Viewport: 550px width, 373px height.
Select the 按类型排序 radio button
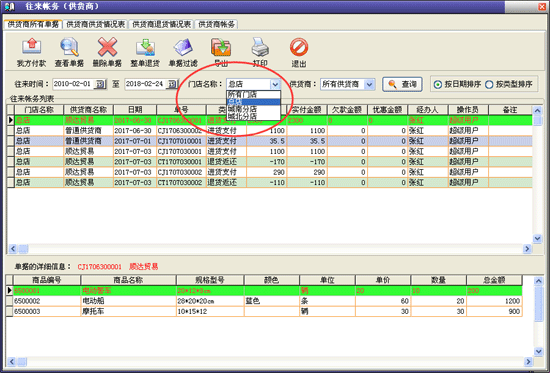click(489, 85)
